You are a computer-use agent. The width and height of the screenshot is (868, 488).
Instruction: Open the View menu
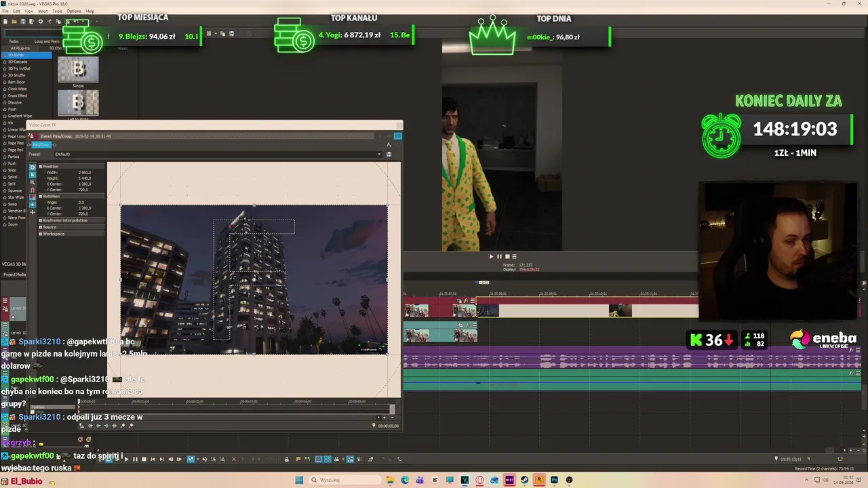point(29,11)
